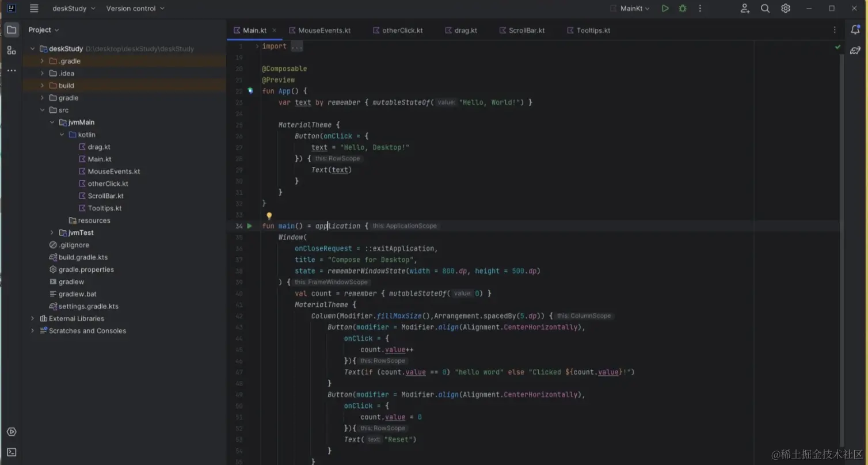Collapse the jvmMain folder

52,122
